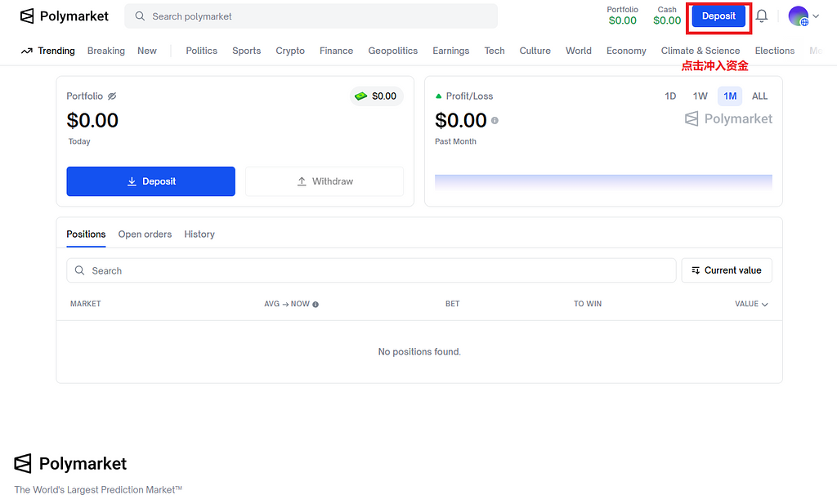
Task: Click the Polymarket logo in header
Action: click(65, 16)
